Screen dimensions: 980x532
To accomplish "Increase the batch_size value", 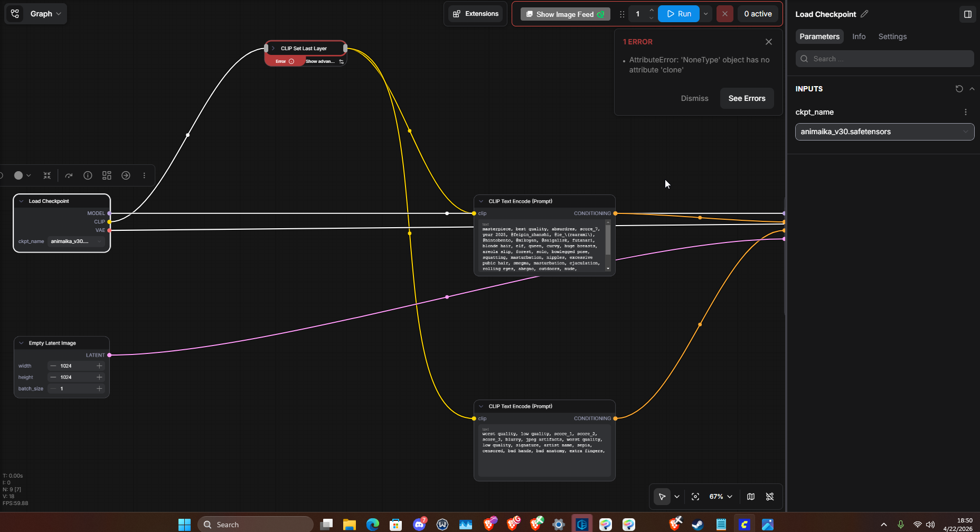I will (x=99, y=389).
